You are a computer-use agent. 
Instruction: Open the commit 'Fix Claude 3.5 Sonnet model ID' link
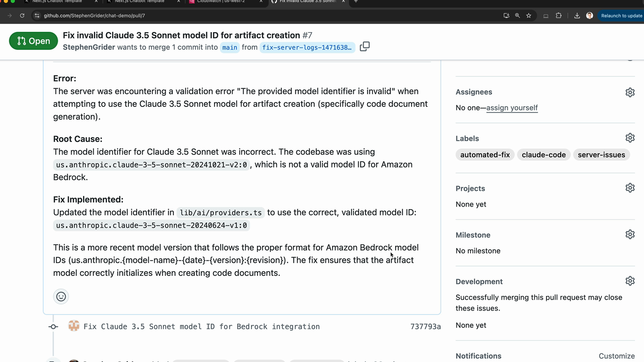(x=202, y=327)
